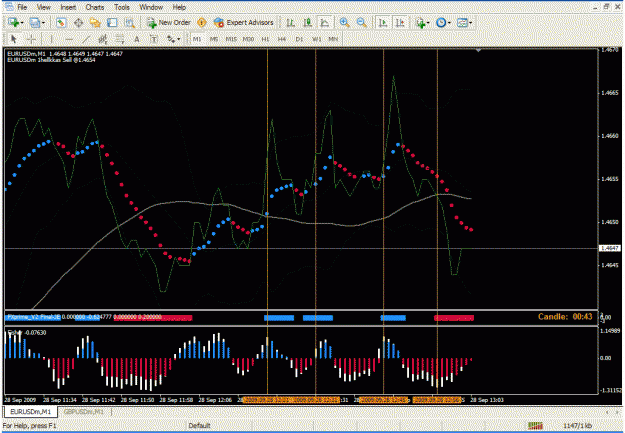
Task: Toggle Chart Shift icon
Action: [400, 23]
